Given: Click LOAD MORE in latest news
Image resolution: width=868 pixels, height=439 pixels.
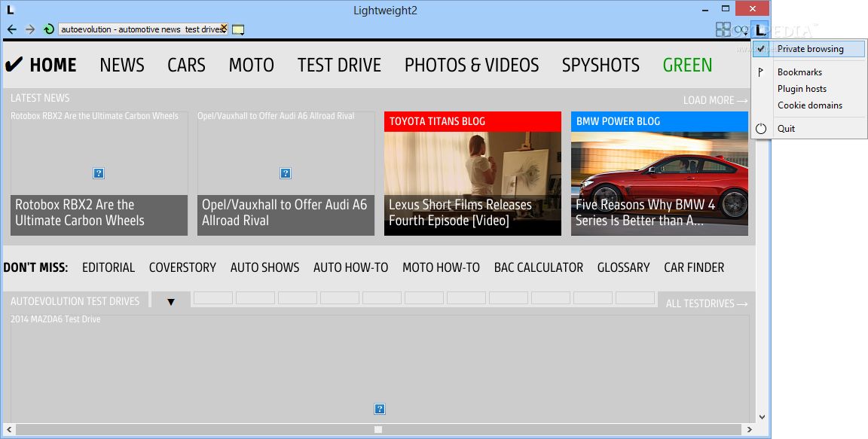Looking at the screenshot, I should [715, 100].
